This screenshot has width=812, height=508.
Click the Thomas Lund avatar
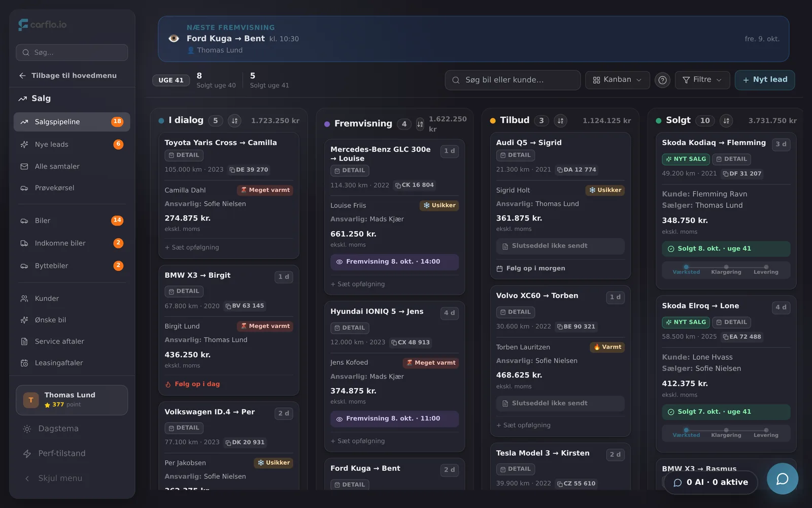point(31,400)
